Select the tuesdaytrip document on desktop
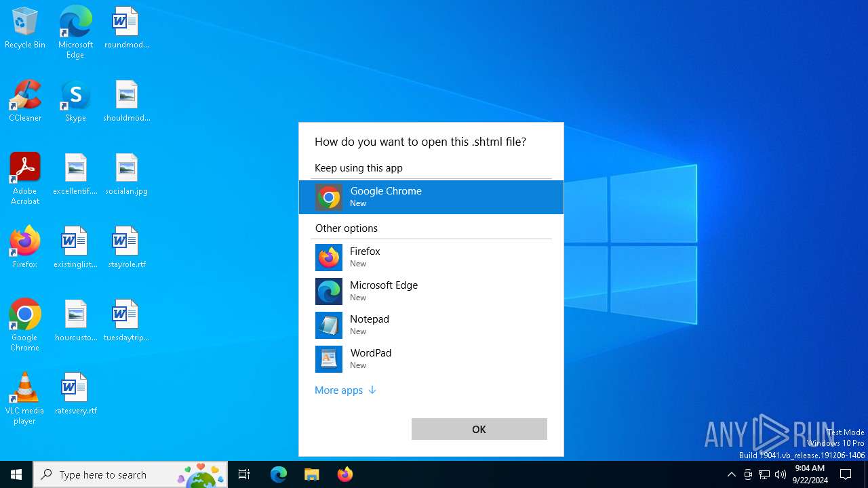 pyautogui.click(x=126, y=321)
